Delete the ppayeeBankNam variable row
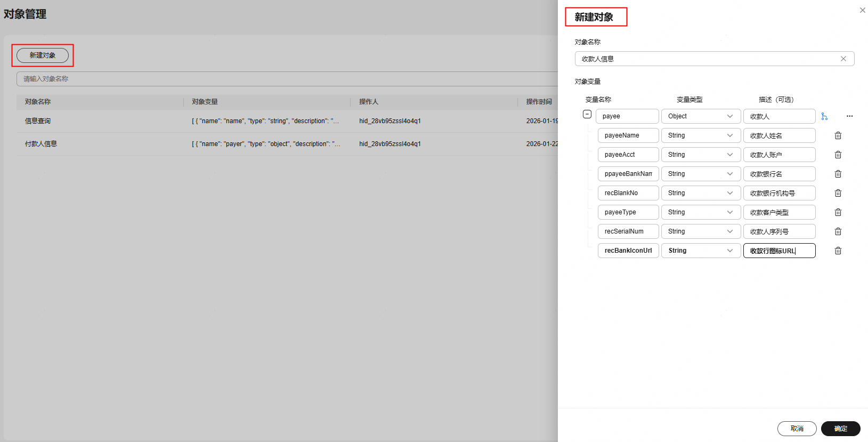Screen dimensions: 868x442 838,174
